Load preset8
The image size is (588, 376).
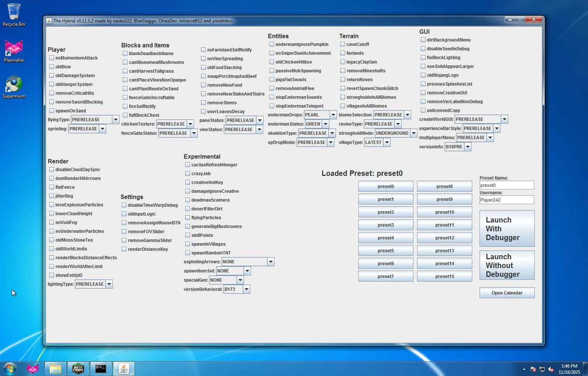pos(444,187)
